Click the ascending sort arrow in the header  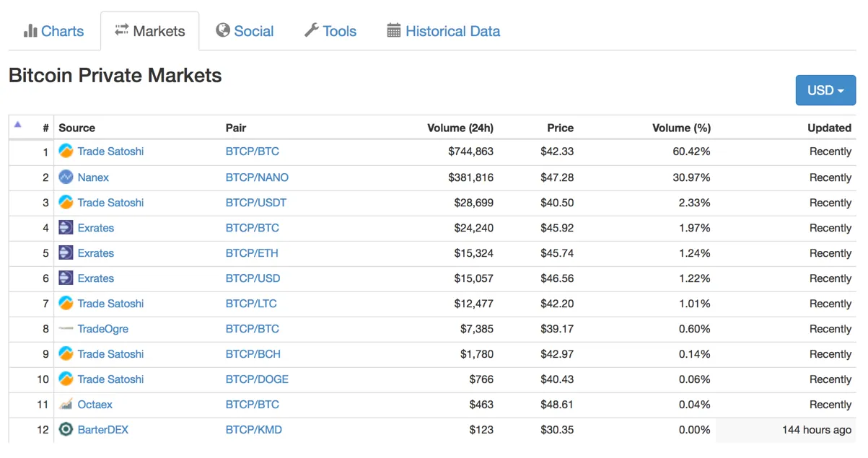[x=18, y=124]
